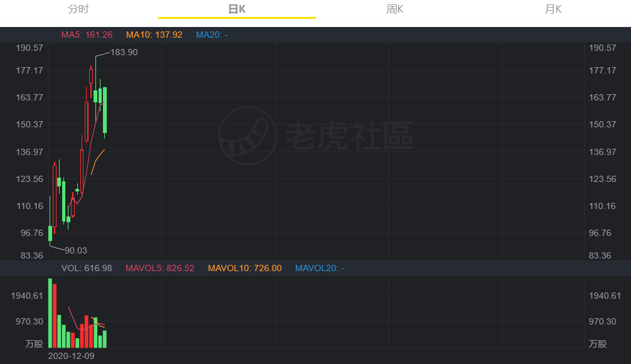Viewport: 631px width, 364px height.
Task: Switch to the 分时 intraday tab
Action: (78, 9)
